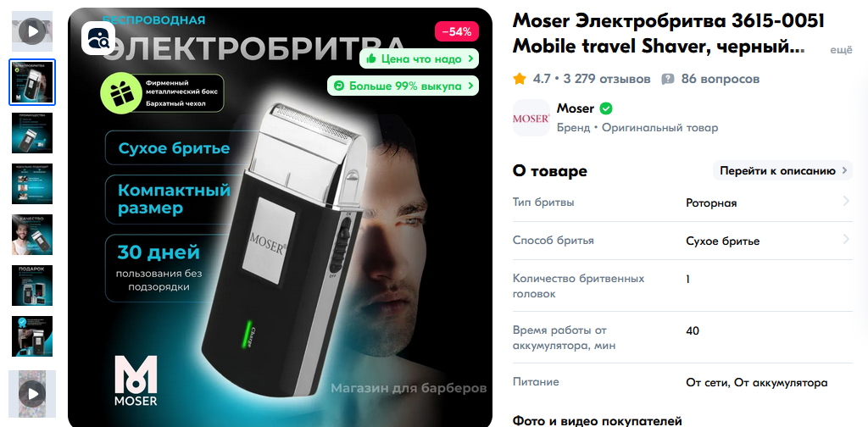Open the 'Больше 99% выкупа' badge

(x=403, y=86)
